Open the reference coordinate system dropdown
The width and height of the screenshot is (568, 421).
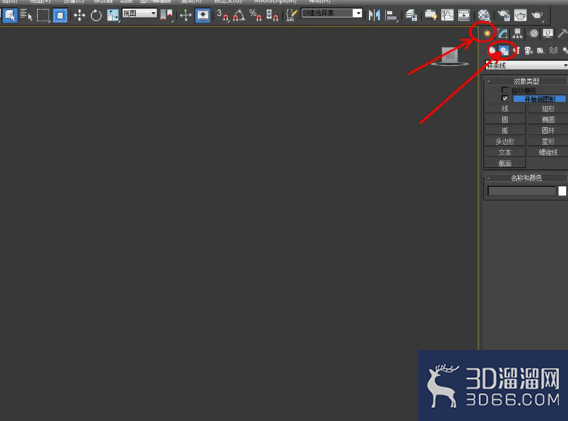point(139,14)
